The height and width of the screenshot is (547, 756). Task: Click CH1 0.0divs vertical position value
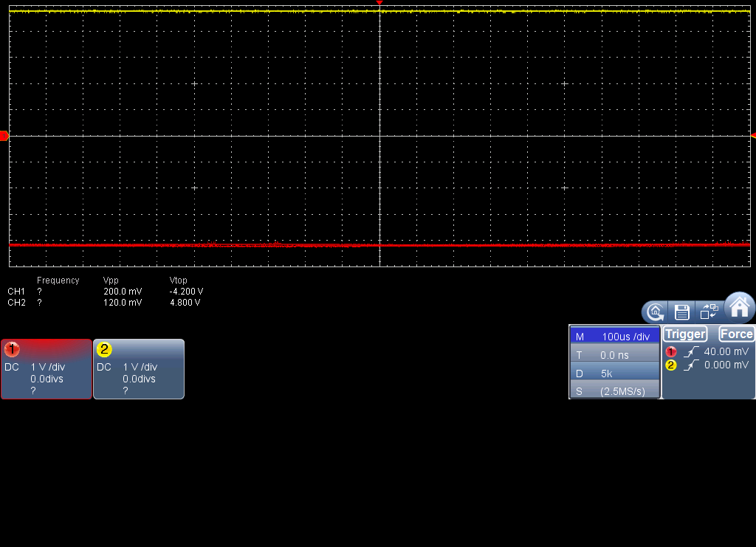47,379
